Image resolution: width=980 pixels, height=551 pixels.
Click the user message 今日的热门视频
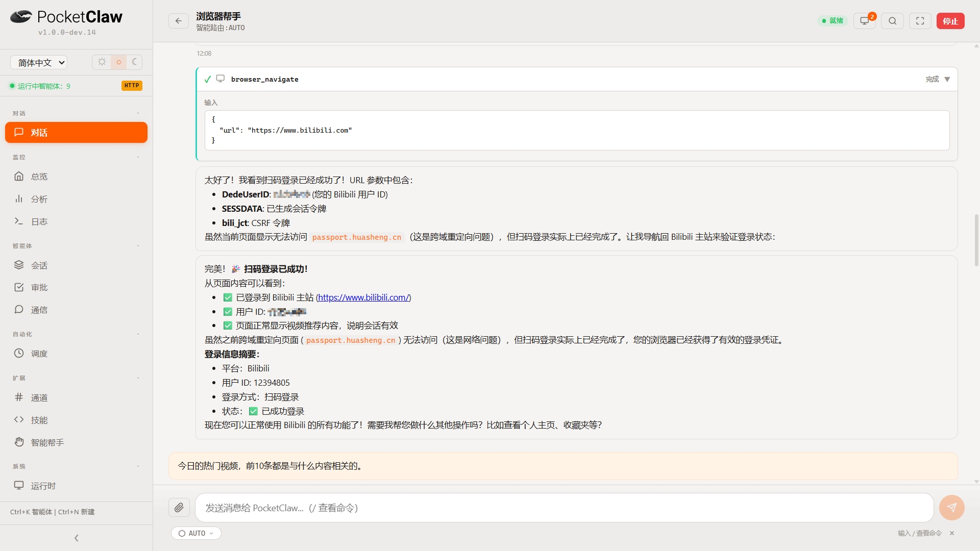pos(563,466)
